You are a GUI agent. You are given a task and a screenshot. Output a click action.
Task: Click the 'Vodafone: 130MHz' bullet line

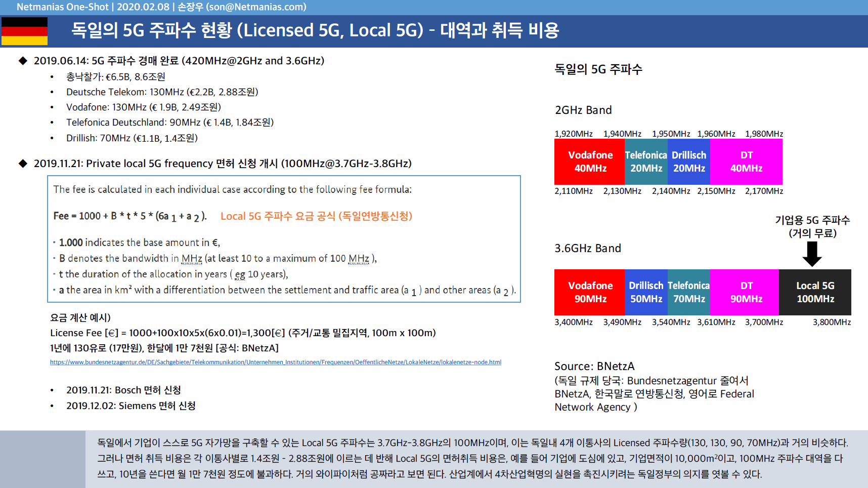(144, 107)
